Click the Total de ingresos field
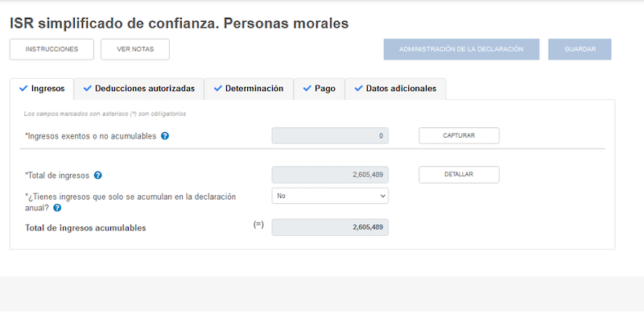Screen dimensions: 644x319 (x=330, y=175)
